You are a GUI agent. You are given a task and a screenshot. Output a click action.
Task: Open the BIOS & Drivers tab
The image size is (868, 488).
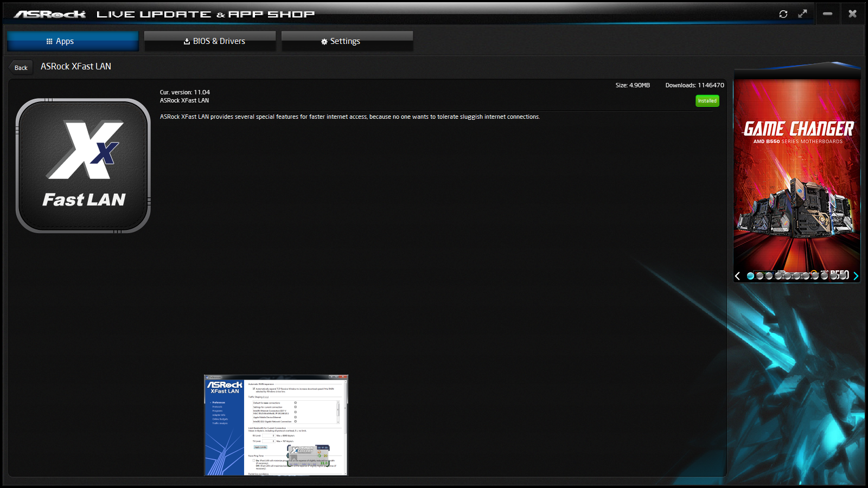(210, 41)
